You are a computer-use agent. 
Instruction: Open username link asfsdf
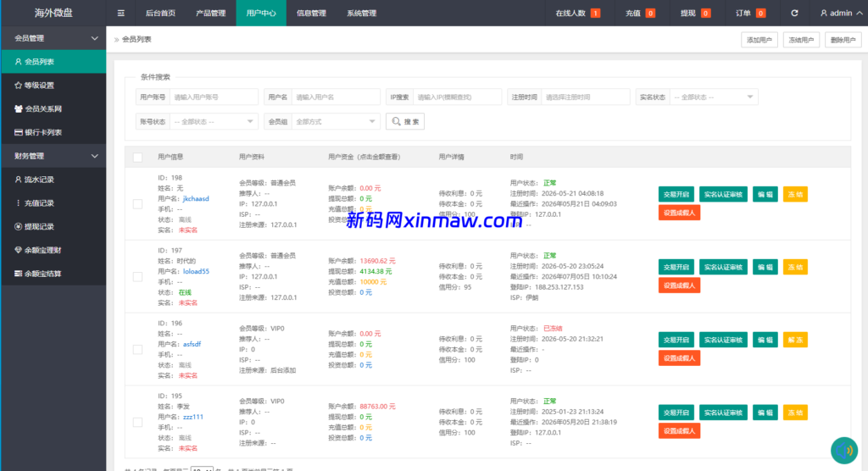(x=192, y=344)
